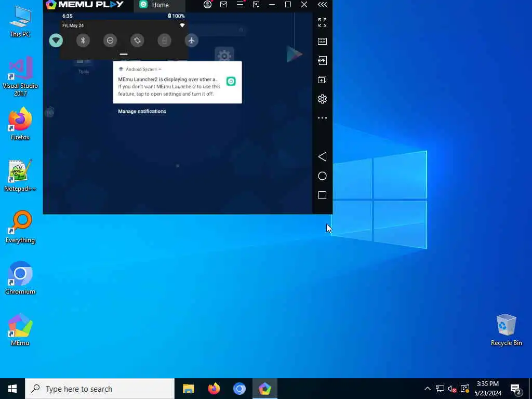Viewport: 532px width, 399px height.
Task: Tap Android Back triangle button
Action: (322, 156)
